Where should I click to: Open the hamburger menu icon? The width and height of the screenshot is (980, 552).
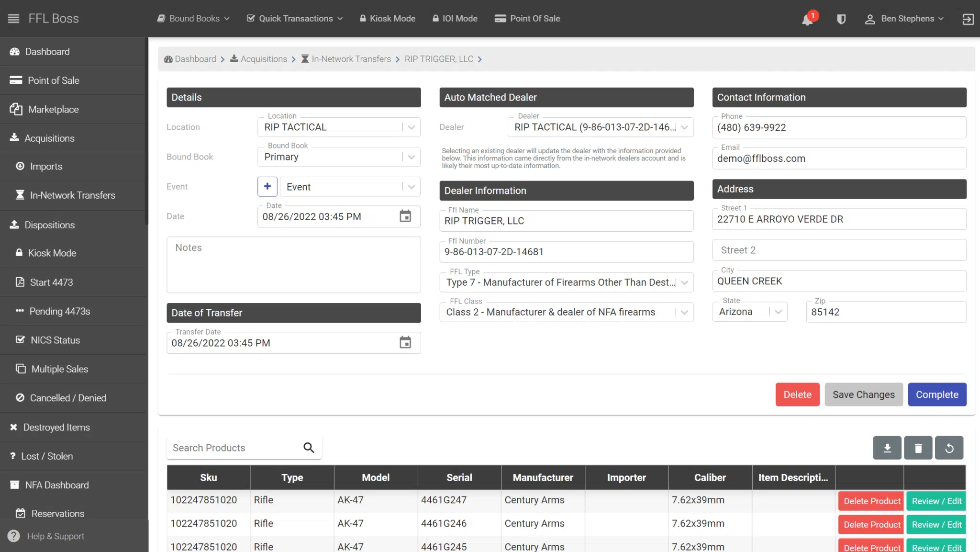click(14, 19)
